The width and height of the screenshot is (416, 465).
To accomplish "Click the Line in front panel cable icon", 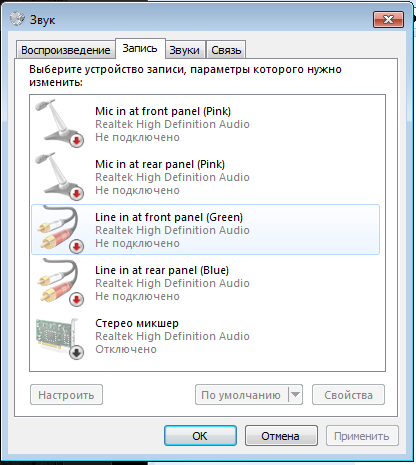I will [x=59, y=229].
